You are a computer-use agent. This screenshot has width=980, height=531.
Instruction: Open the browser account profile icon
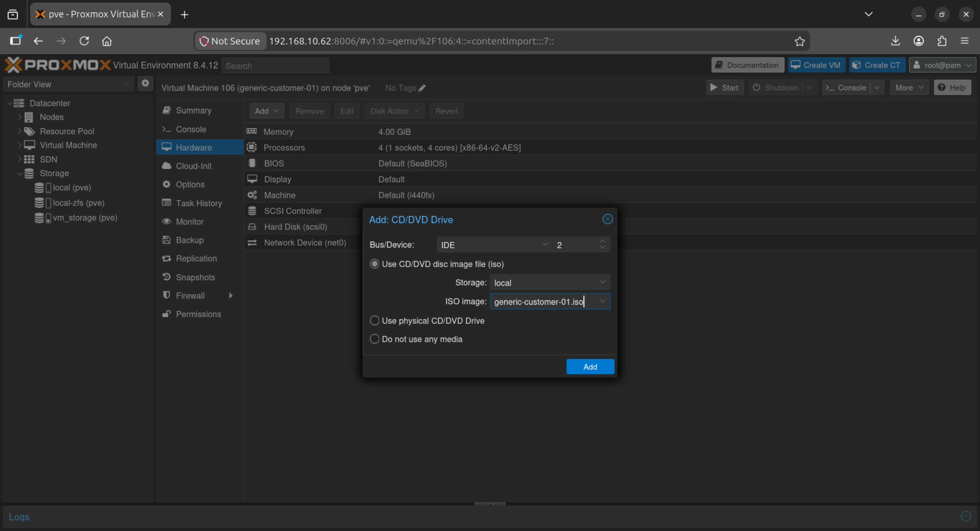point(918,41)
